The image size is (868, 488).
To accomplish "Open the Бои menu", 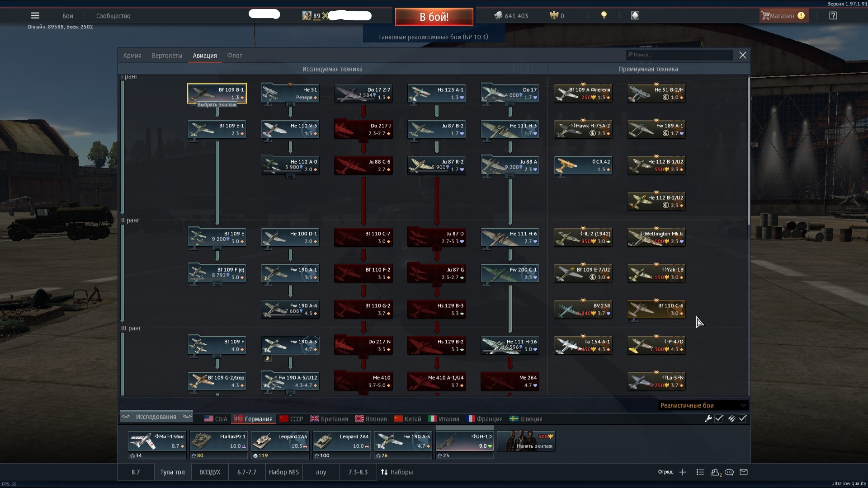I will click(x=68, y=16).
